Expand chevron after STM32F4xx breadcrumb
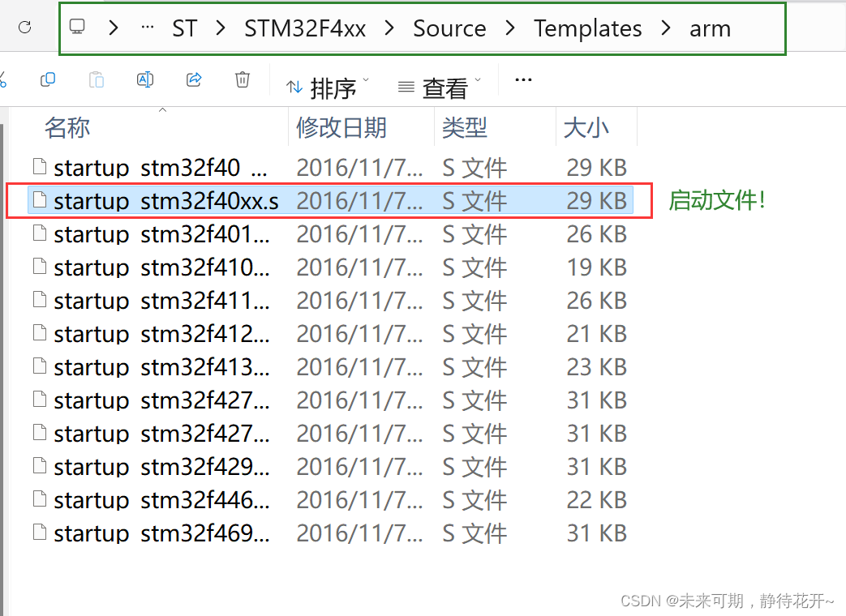The image size is (846, 616). [x=389, y=28]
